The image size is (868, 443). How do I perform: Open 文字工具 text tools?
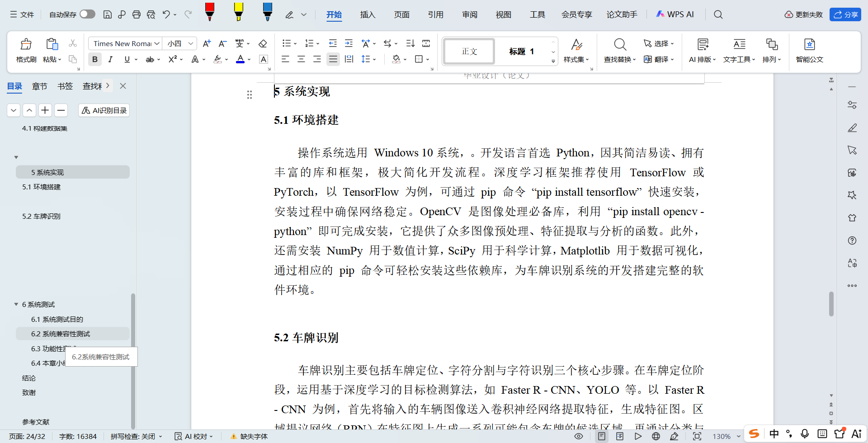coord(739,50)
